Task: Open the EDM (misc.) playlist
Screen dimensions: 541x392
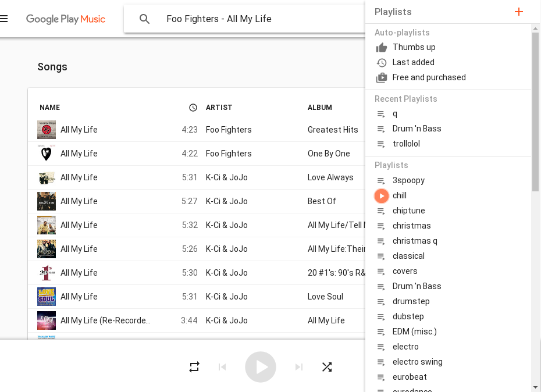Action: [414, 332]
